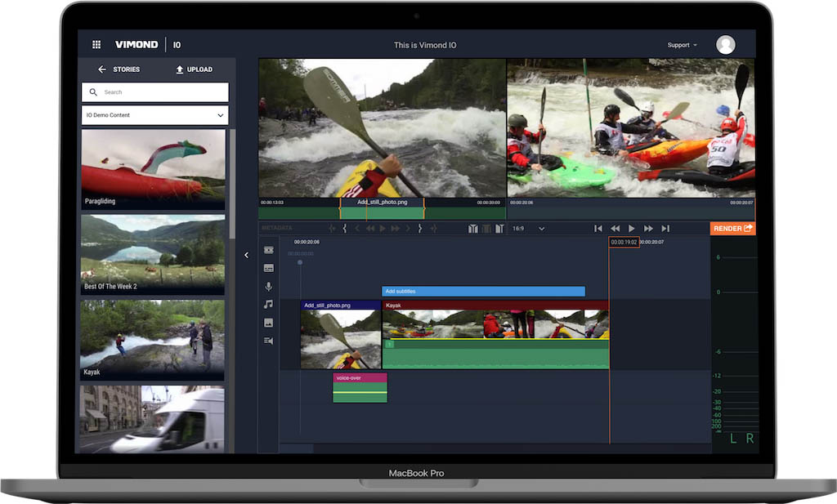Image resolution: width=837 pixels, height=504 pixels.
Task: Click the dimmed middle clip-insert icon
Action: 486,228
